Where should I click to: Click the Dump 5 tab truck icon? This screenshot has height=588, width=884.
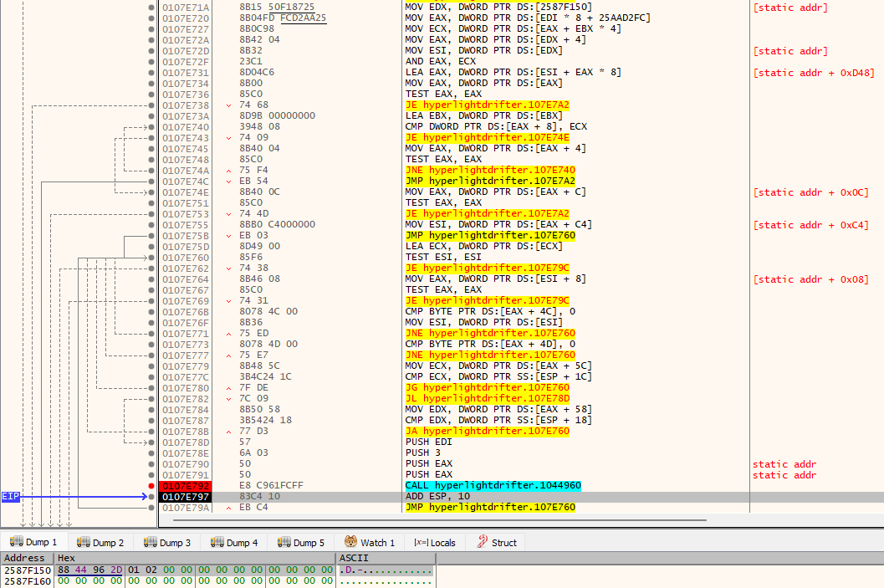tap(285, 542)
